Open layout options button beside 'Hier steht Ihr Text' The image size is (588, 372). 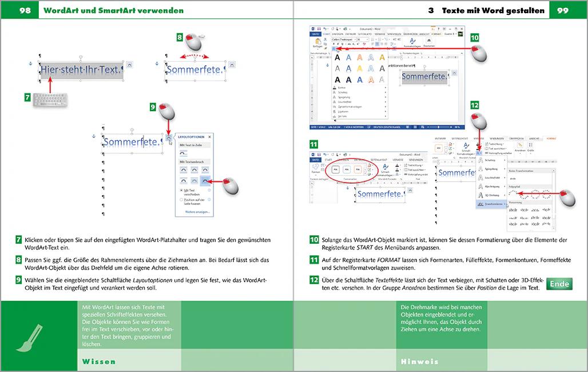point(129,65)
